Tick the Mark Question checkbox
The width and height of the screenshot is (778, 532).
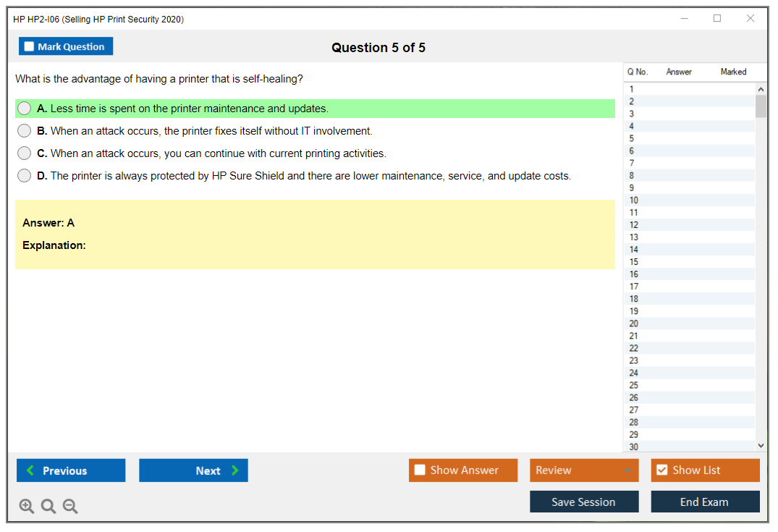[30, 47]
